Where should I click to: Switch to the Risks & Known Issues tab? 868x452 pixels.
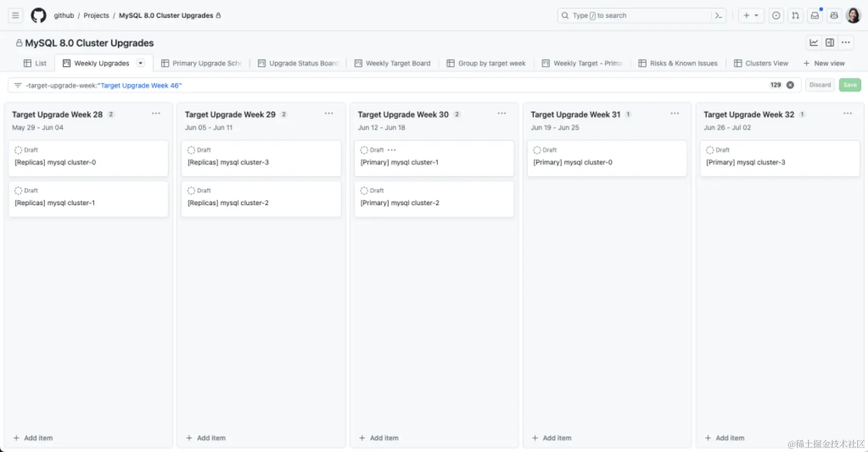click(678, 63)
